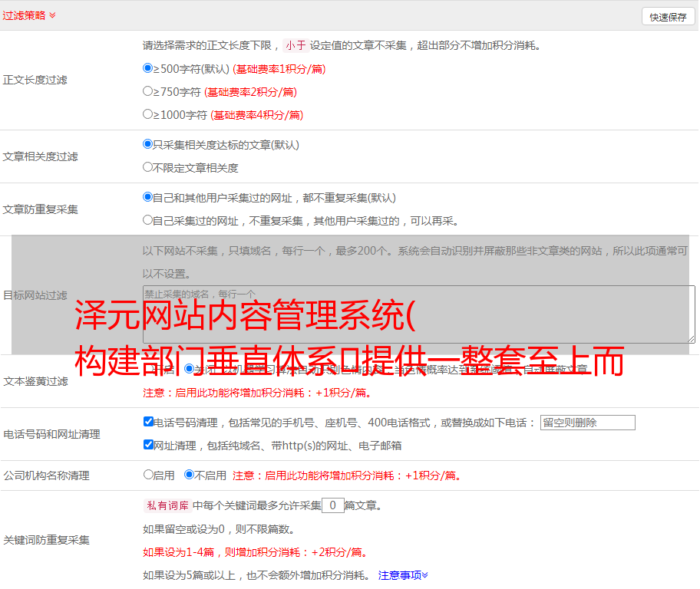Image resolution: width=700 pixels, height=589 pixels.
Task: Click the 文本鉴黄过滤 row label
Action: pos(36,381)
